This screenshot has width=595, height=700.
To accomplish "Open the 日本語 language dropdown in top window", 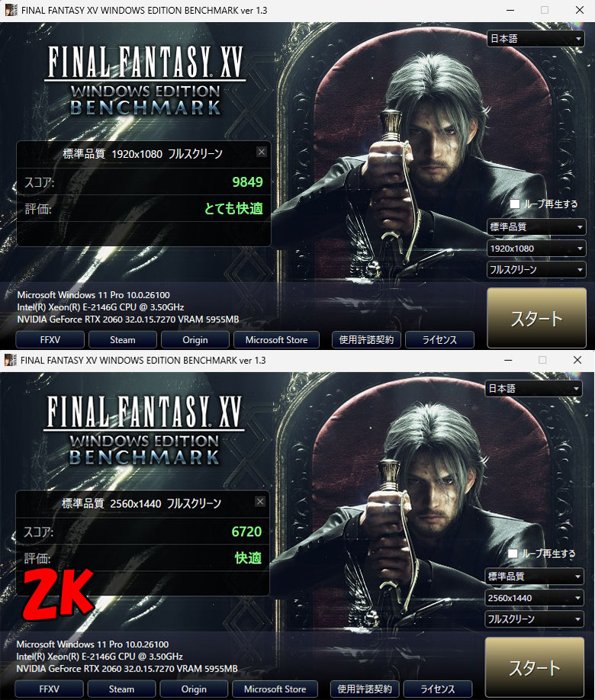I will (x=535, y=39).
